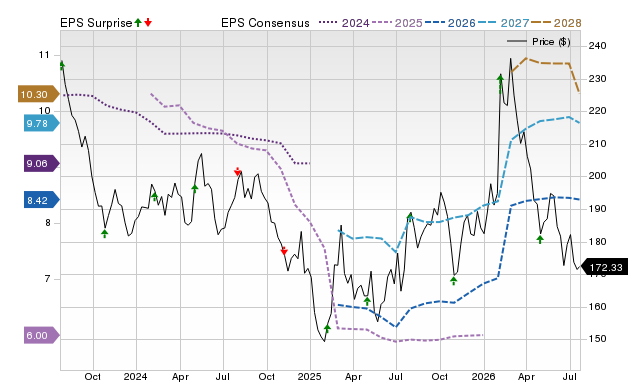Select the green surprise arrow at the $150 price low
The height and width of the screenshot is (382, 640).
click(x=327, y=329)
